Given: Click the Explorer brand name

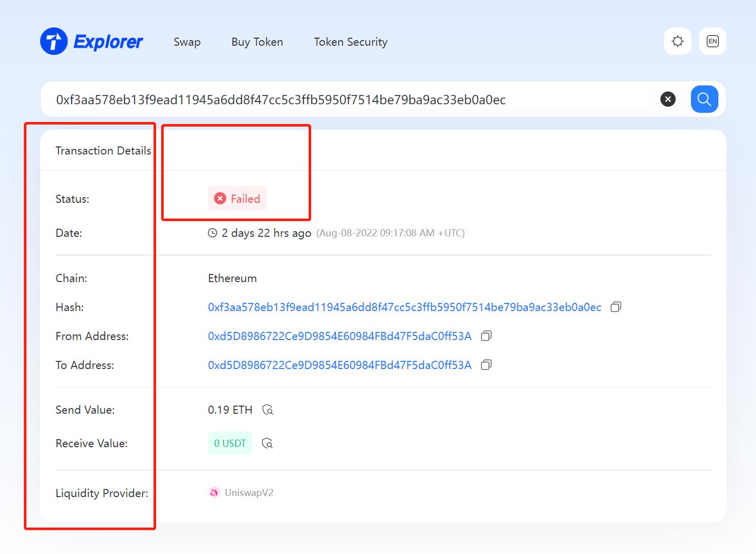Looking at the screenshot, I should click(x=108, y=42).
